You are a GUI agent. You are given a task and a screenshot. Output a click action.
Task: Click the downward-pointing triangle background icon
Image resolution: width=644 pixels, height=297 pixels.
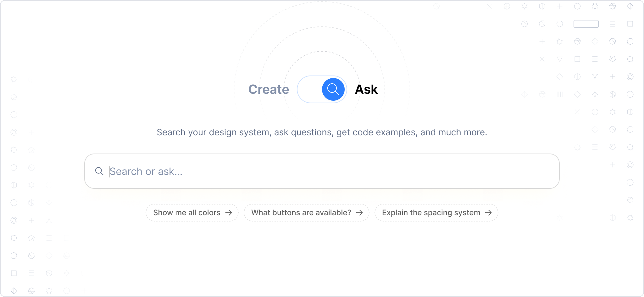coord(560,59)
